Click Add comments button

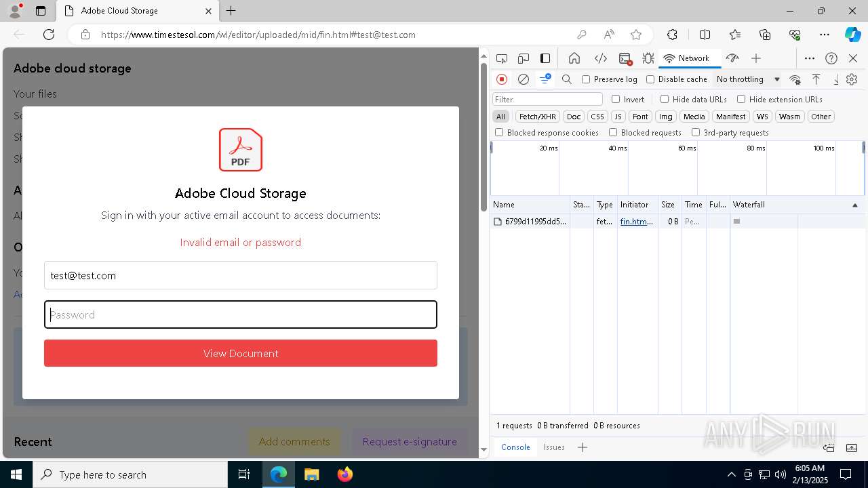pos(294,441)
